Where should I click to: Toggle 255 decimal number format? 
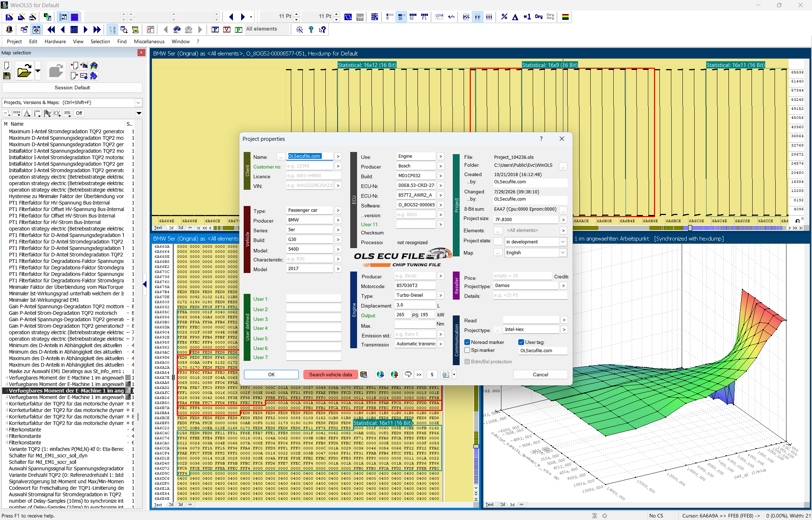pyautogui.click(x=466, y=17)
